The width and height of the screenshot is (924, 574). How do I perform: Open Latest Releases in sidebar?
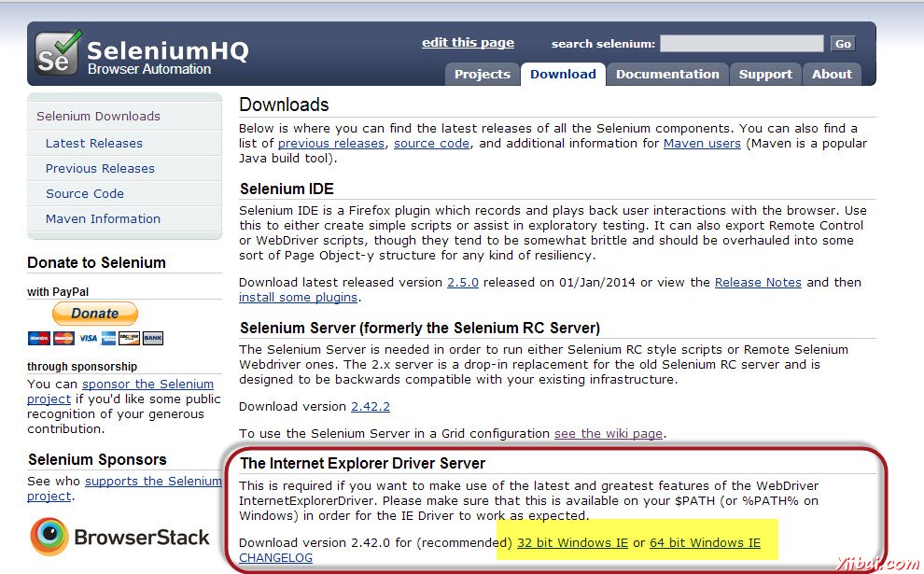[x=94, y=144]
